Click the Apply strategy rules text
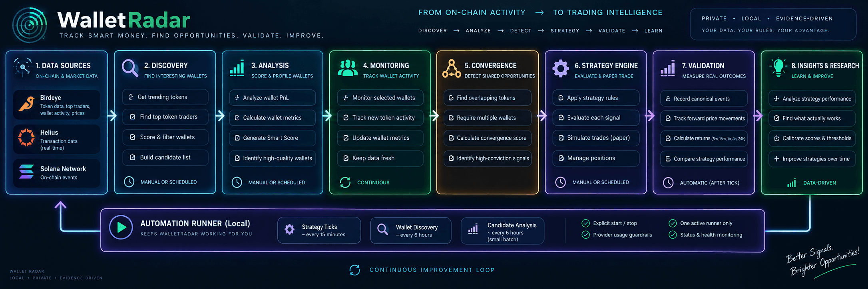This screenshot has width=868, height=289. [593, 98]
